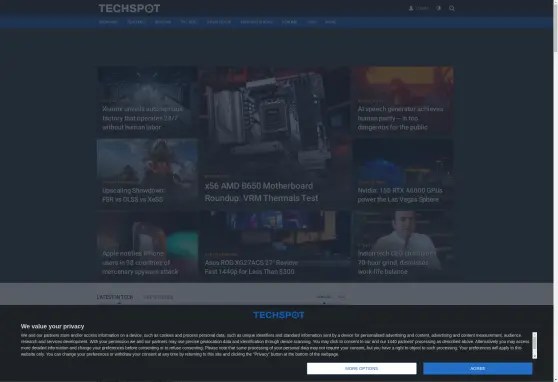The width and height of the screenshot is (558, 382).
Task: Open the Product Finder nav item
Action: coord(256,22)
